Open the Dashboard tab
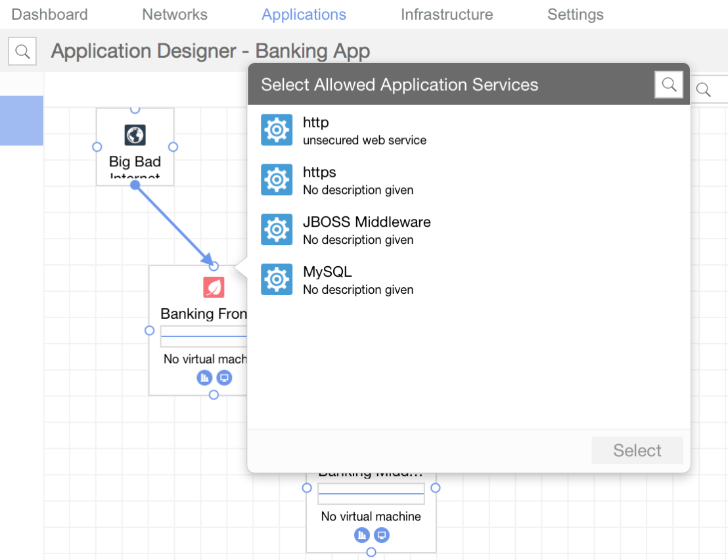This screenshot has width=728, height=560. coord(49,14)
